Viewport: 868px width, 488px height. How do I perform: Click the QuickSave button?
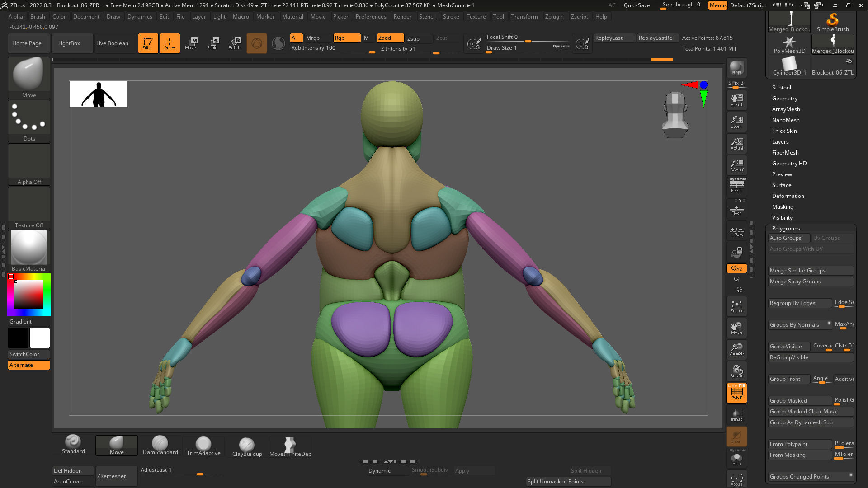tap(637, 5)
